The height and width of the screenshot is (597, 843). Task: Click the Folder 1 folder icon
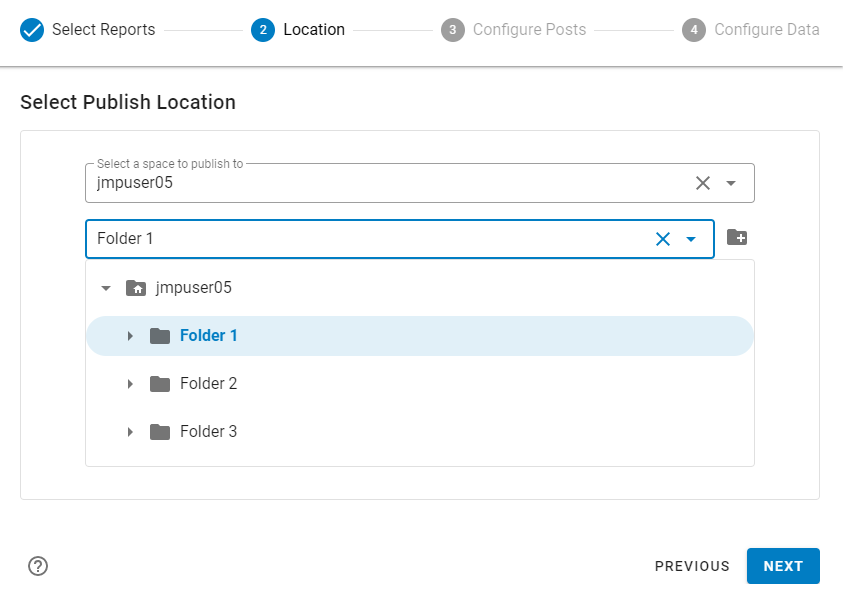160,335
